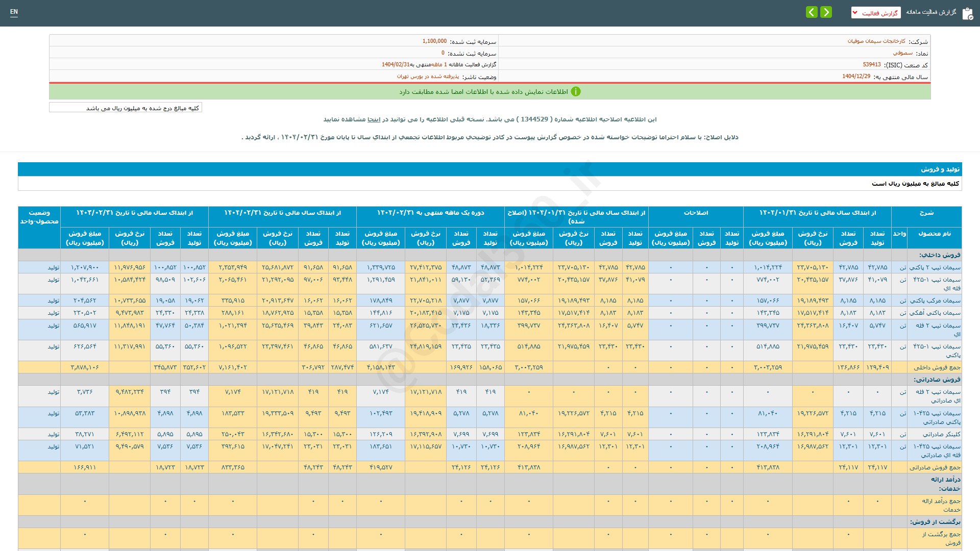This screenshot has height=551, width=980.
Task: Click the green left arrow navigation button
Action: [x=812, y=12]
